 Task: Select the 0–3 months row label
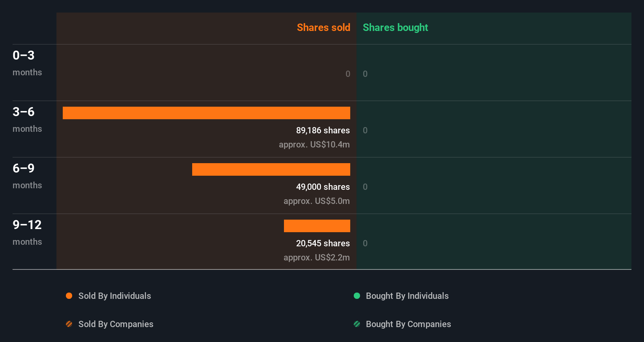(x=27, y=63)
